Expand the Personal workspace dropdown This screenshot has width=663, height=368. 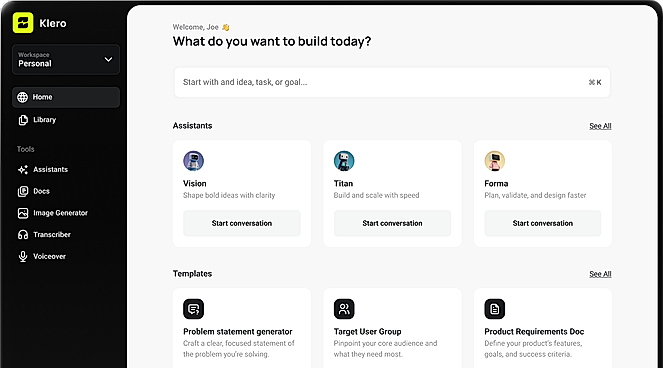66,60
